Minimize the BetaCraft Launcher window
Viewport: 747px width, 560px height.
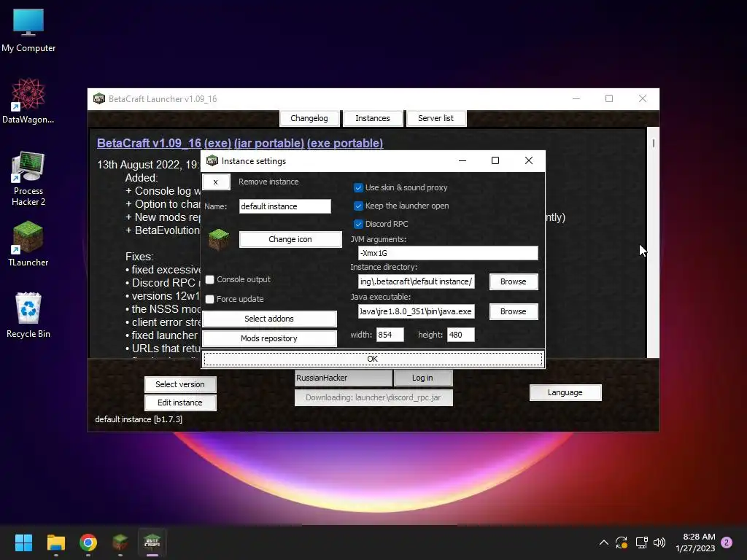(576, 98)
